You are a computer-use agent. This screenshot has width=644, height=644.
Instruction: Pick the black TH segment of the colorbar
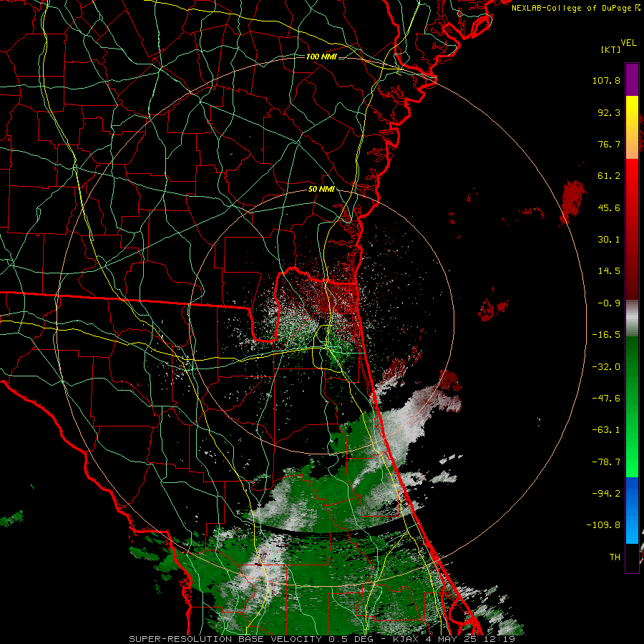pyautogui.click(x=632, y=557)
